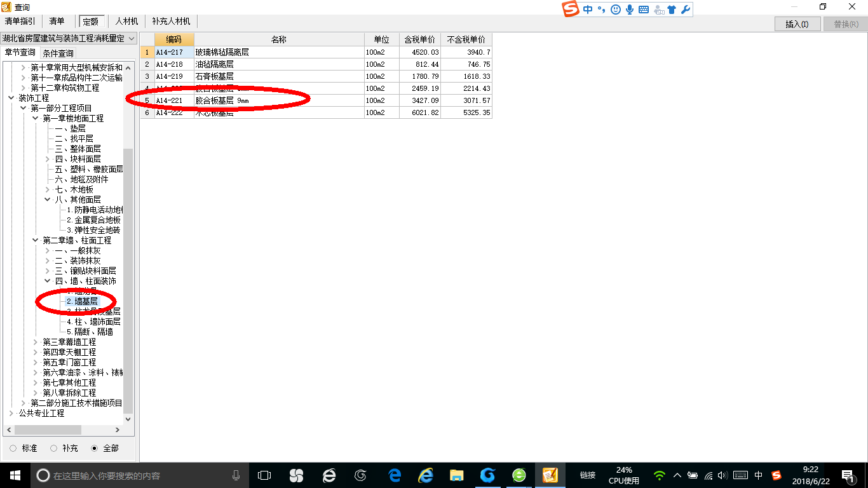The height and width of the screenshot is (488, 868).
Task: Switch to the 清单 tab
Action: 57,22
